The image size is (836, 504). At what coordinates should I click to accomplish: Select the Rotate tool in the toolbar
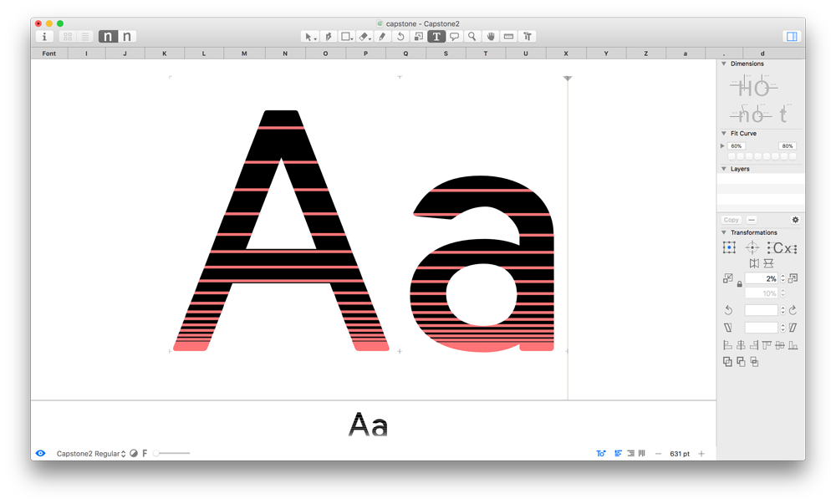[401, 36]
